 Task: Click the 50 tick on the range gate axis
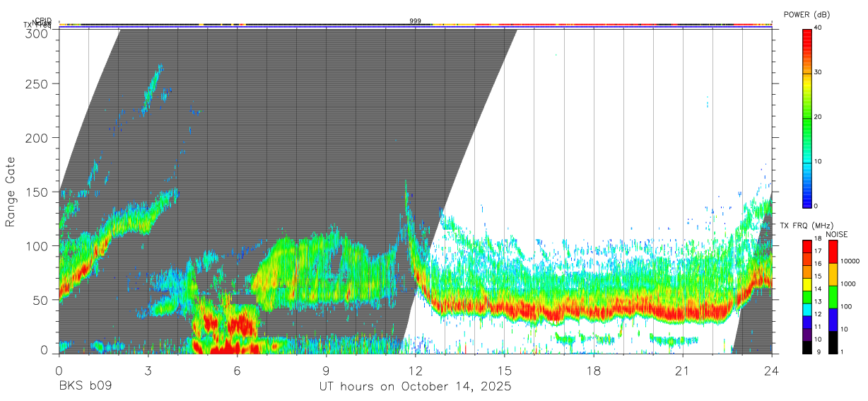[x=40, y=299]
